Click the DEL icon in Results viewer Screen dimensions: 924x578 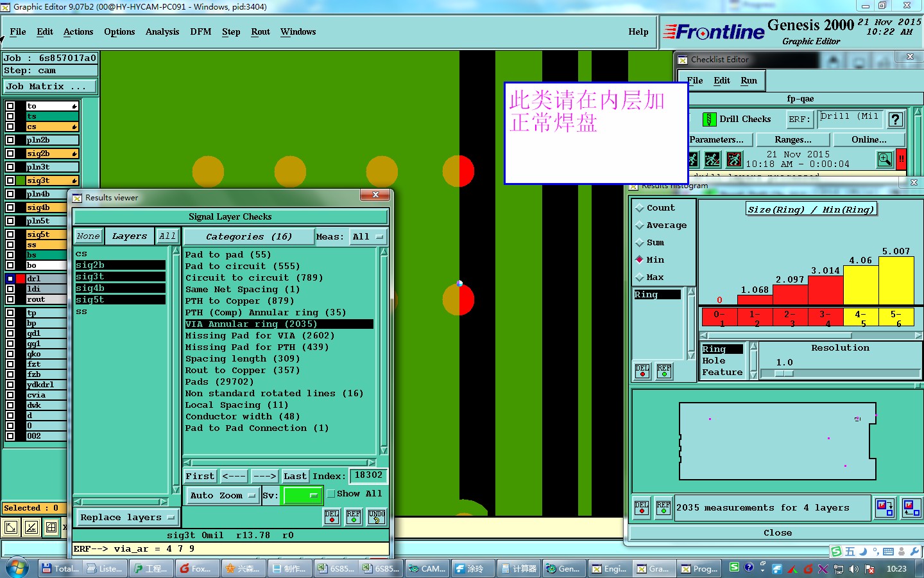tap(332, 516)
